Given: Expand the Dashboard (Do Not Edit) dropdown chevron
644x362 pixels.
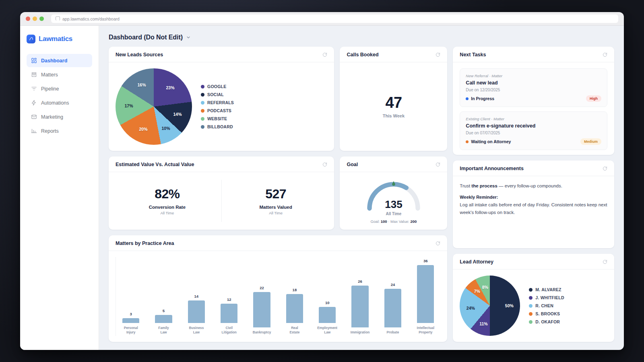Looking at the screenshot, I should (188, 37).
